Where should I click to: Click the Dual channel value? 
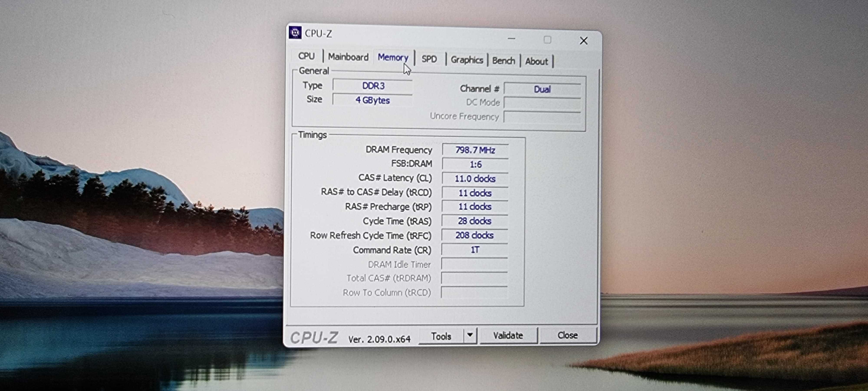[x=542, y=89]
